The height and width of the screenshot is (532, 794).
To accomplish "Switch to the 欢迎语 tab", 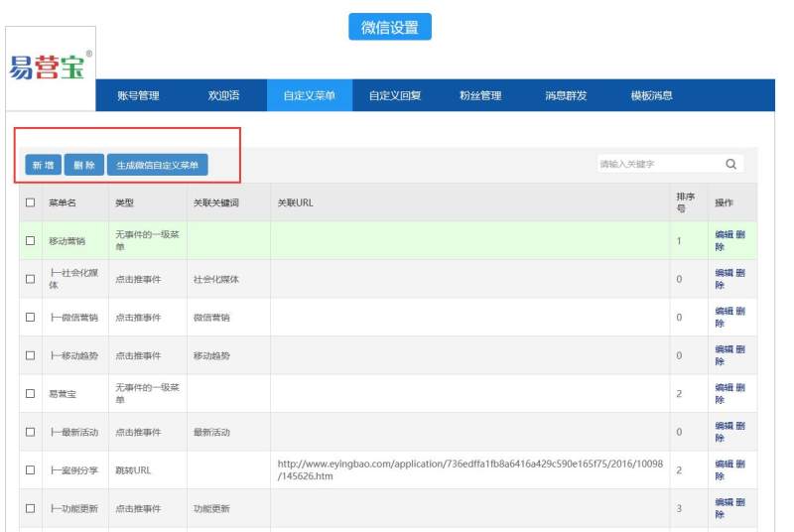I will 224,96.
